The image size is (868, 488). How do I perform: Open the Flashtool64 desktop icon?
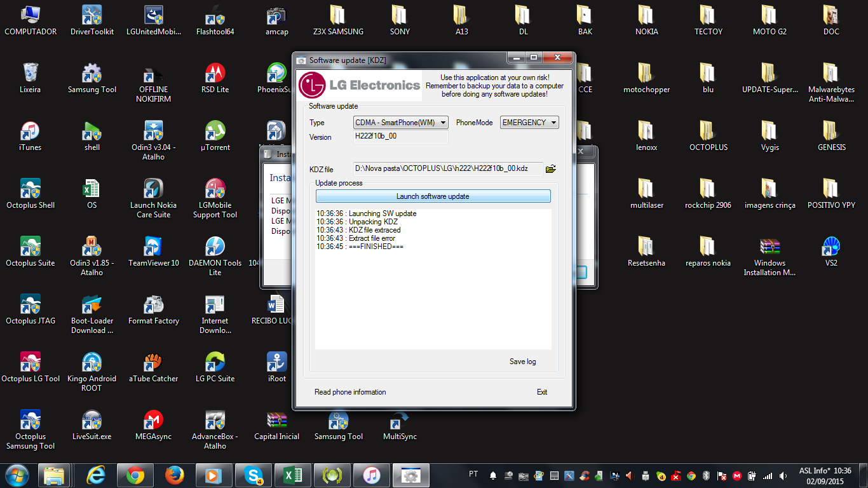pyautogui.click(x=215, y=20)
